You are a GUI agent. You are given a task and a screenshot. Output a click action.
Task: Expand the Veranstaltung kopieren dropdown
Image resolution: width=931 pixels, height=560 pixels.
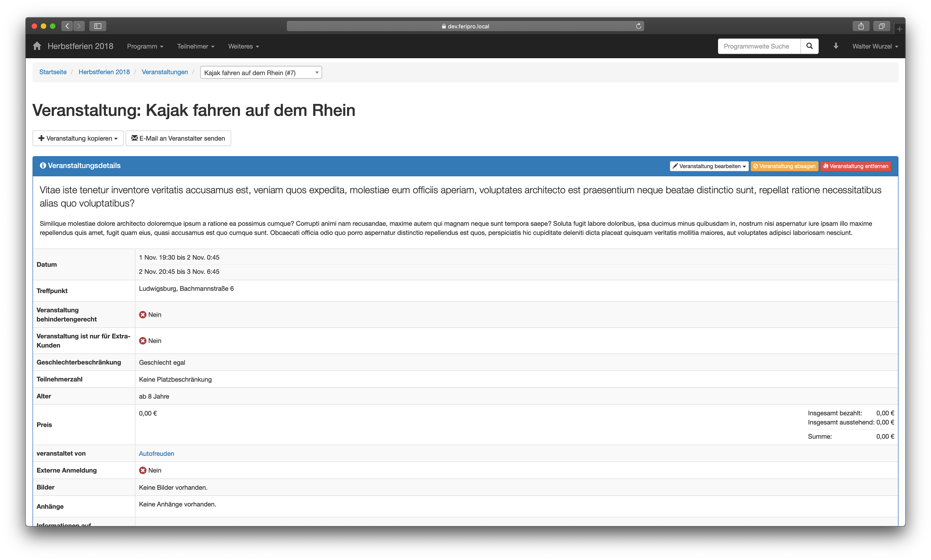(x=78, y=139)
